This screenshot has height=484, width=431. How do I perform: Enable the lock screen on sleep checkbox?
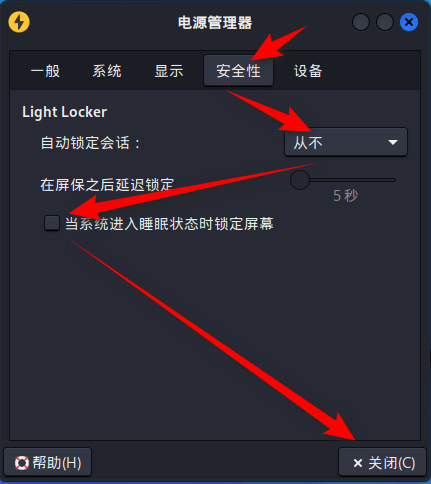52,223
